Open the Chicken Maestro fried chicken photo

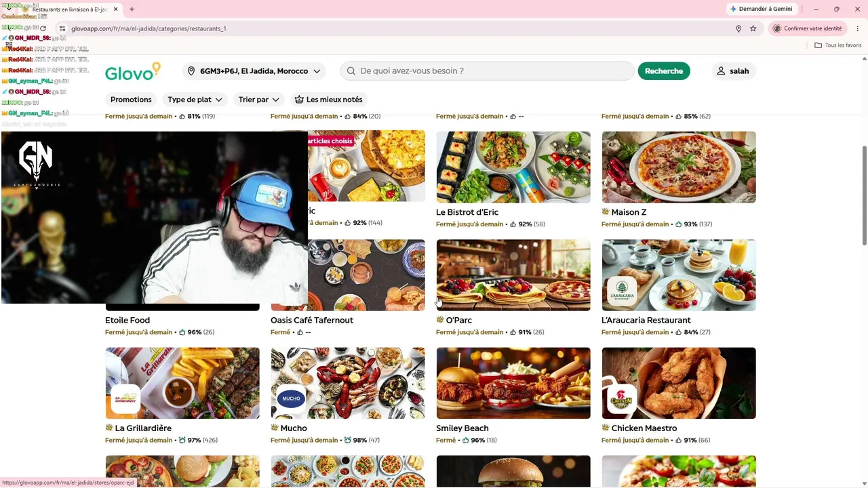click(x=679, y=383)
